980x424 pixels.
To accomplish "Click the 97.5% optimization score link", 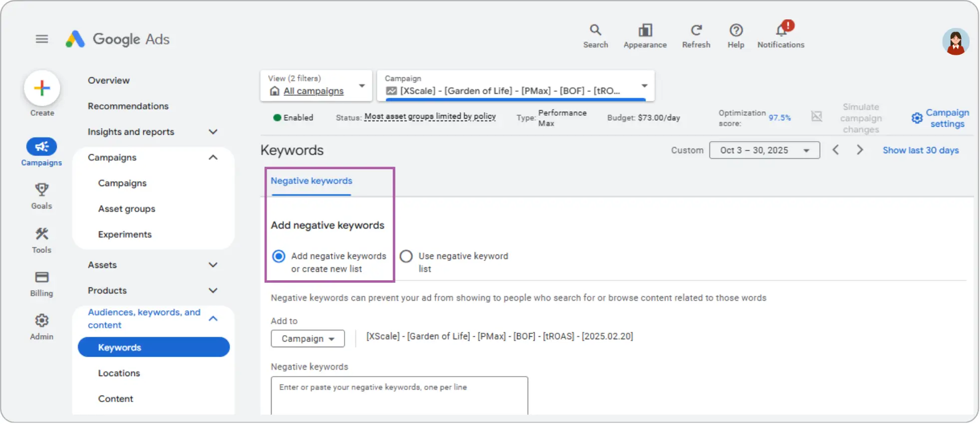I will click(x=779, y=118).
